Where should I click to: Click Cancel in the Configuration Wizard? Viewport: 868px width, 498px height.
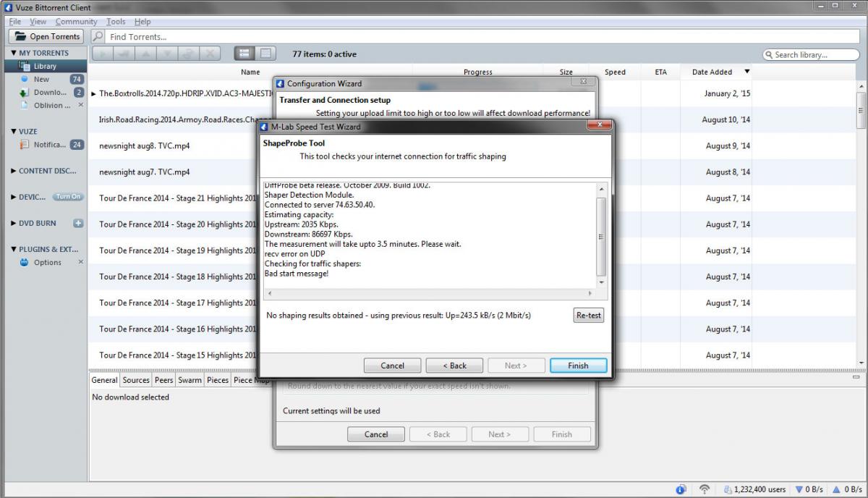click(x=375, y=434)
